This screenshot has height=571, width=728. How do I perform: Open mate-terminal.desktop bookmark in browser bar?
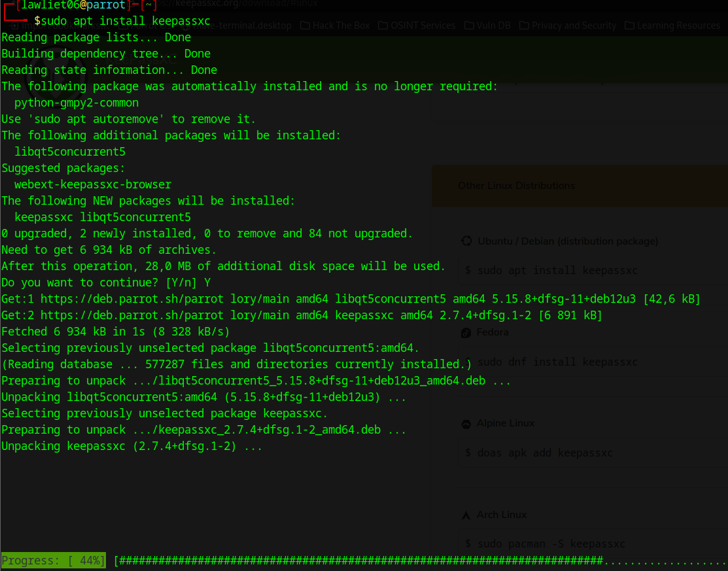coord(236,26)
